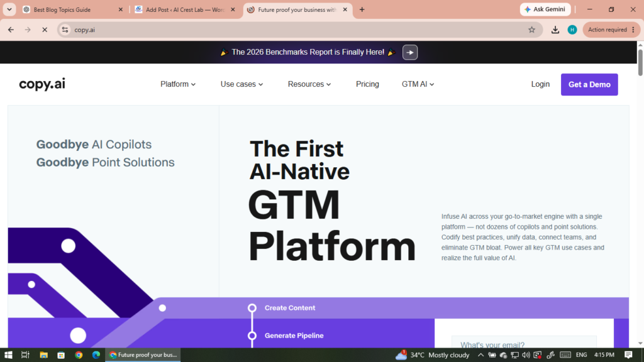Open the volume tray icon
The width and height of the screenshot is (644, 362).
526,354
